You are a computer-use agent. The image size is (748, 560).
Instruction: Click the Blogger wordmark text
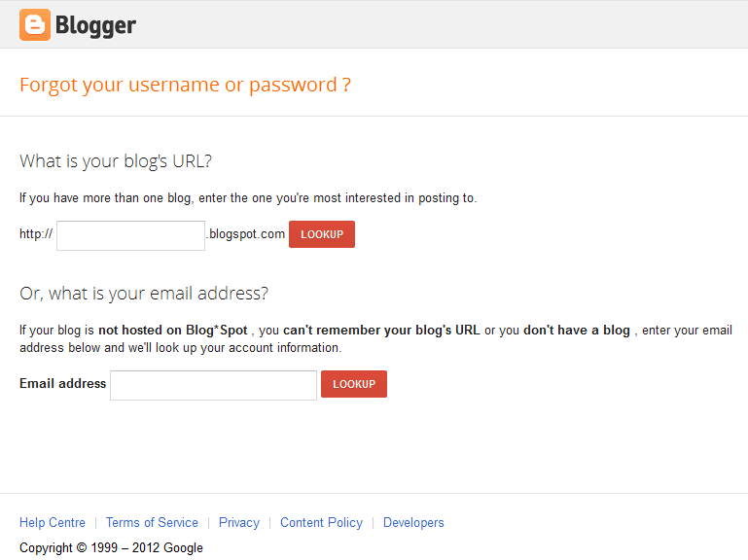[95, 25]
